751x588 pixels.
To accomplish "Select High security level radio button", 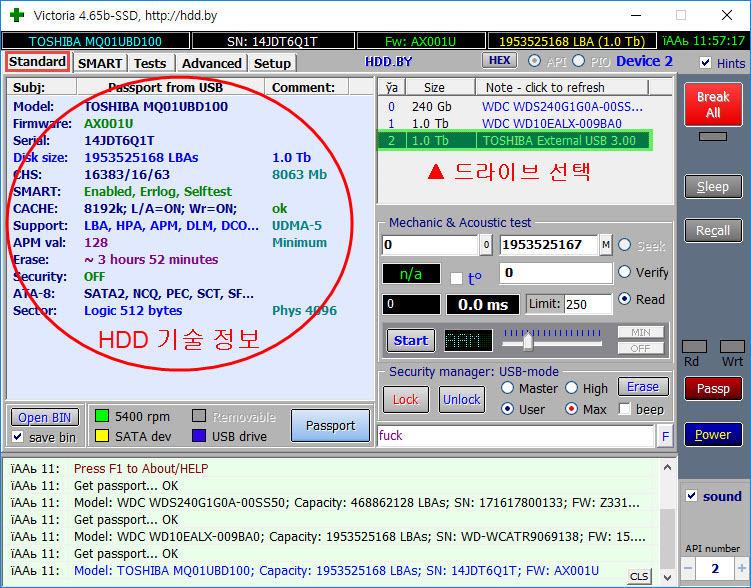I will (x=571, y=388).
